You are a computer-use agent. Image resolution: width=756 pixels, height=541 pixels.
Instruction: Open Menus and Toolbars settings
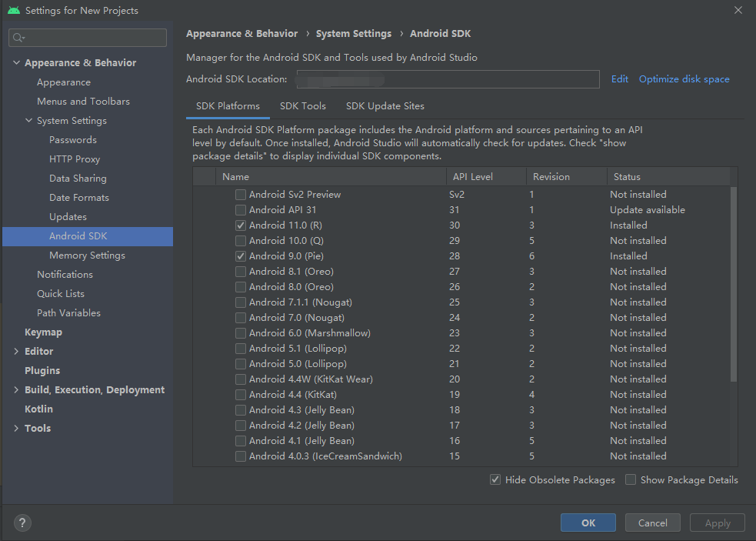[83, 102]
